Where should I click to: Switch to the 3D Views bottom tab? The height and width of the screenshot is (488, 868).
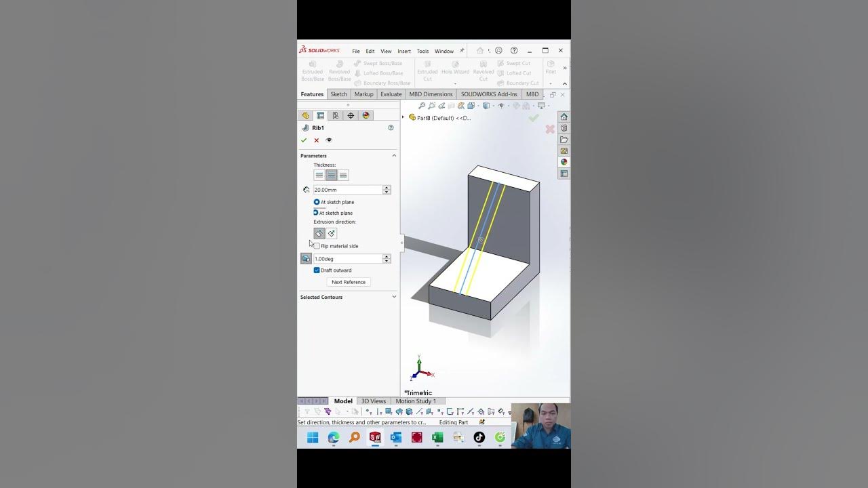point(374,401)
